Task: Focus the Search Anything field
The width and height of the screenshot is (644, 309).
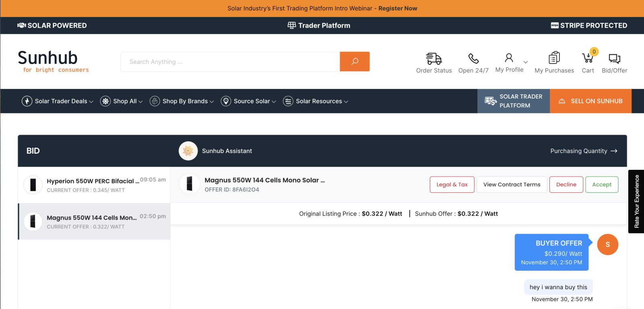Action: [x=230, y=62]
